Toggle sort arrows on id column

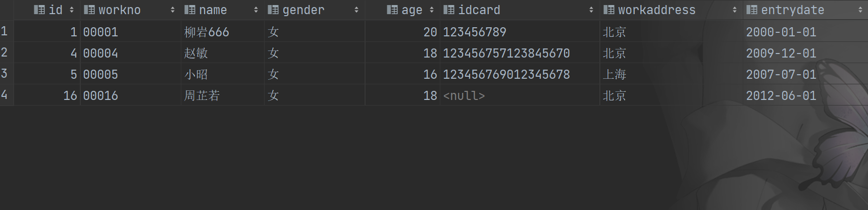click(x=72, y=10)
